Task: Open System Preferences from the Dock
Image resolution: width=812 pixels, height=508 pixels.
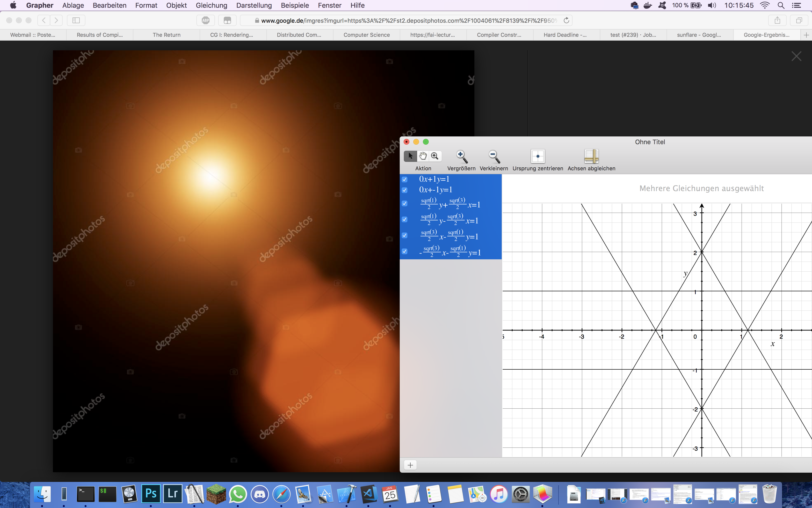Action: tap(520, 494)
